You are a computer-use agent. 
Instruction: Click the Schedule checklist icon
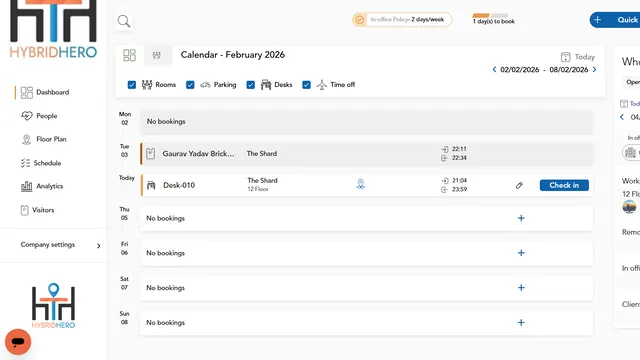pyautogui.click(x=25, y=163)
